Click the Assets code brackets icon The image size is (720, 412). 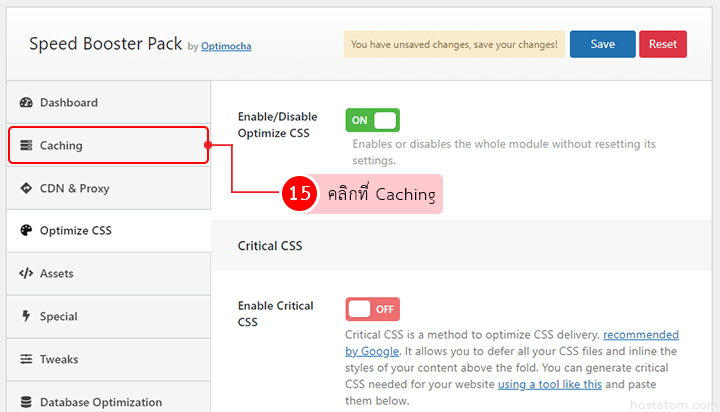[x=26, y=274]
